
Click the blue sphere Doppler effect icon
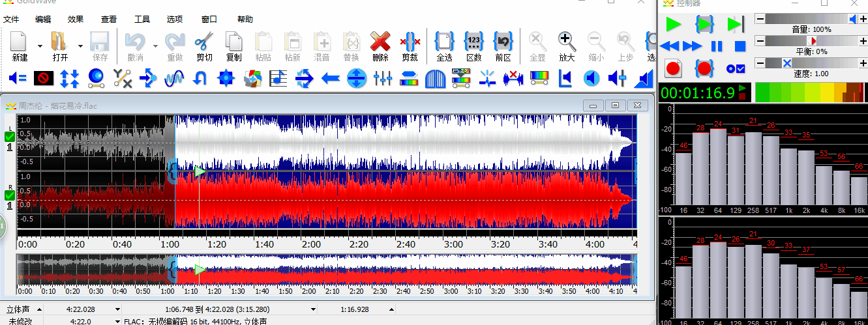tap(97, 79)
